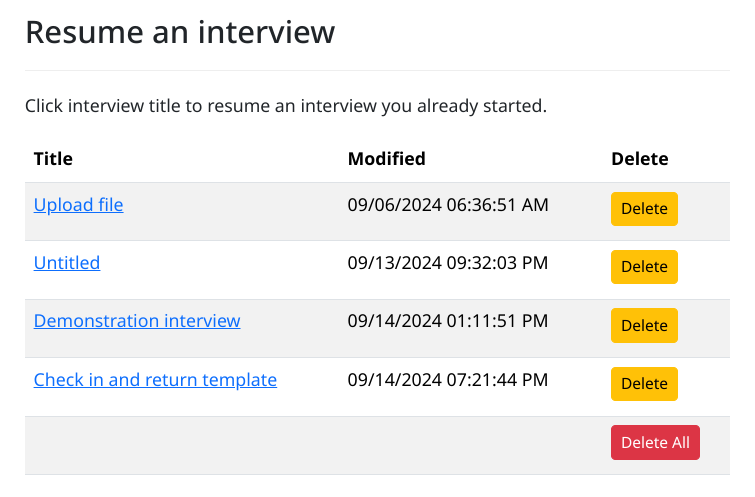Delete the Demonstration interview entry

(644, 325)
